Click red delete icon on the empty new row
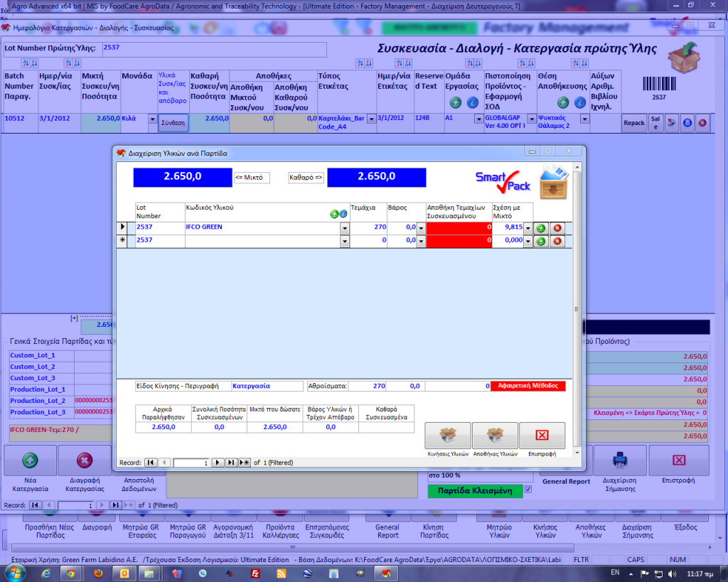Screen dimensions: 728x582 pos(557,241)
